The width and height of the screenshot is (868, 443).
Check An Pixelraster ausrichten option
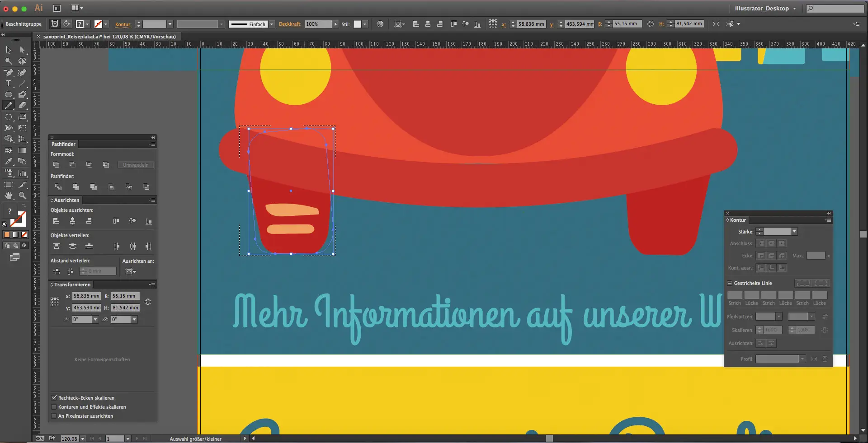[x=54, y=416]
